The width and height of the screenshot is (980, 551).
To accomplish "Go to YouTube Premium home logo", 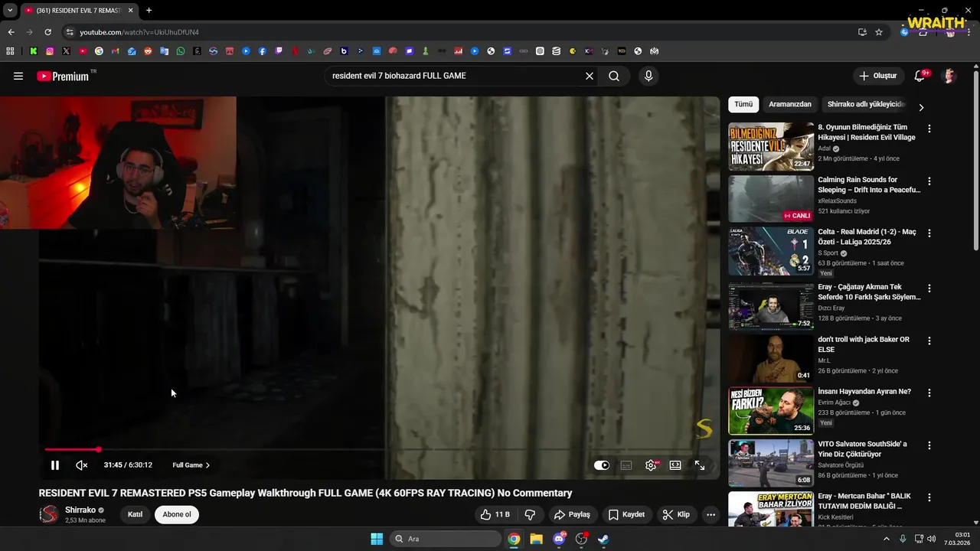I will tap(63, 76).
